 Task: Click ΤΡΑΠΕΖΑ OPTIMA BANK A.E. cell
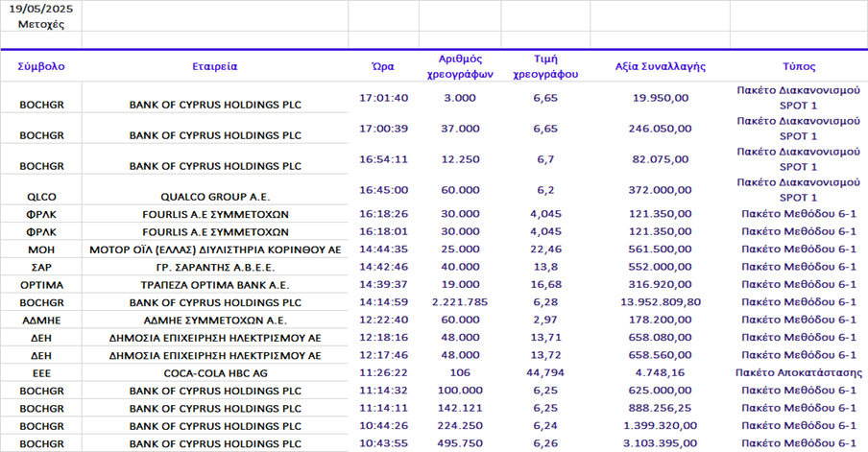(x=215, y=285)
